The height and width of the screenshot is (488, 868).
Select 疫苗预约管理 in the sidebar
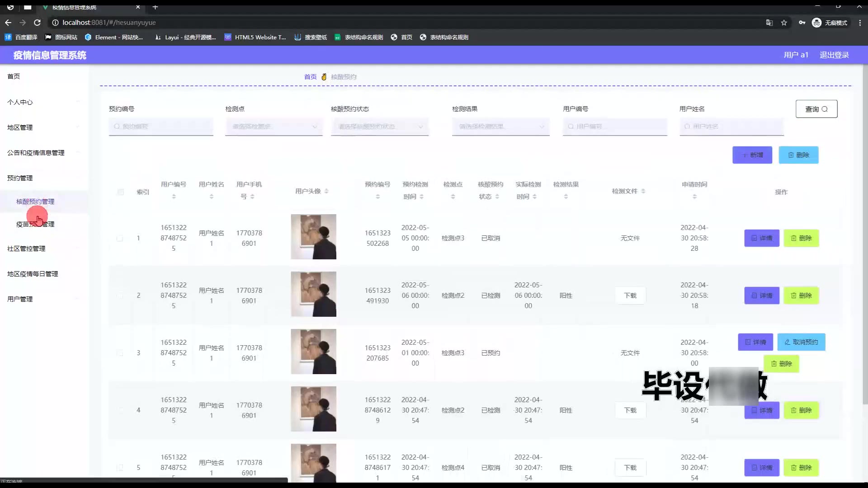[x=35, y=224]
